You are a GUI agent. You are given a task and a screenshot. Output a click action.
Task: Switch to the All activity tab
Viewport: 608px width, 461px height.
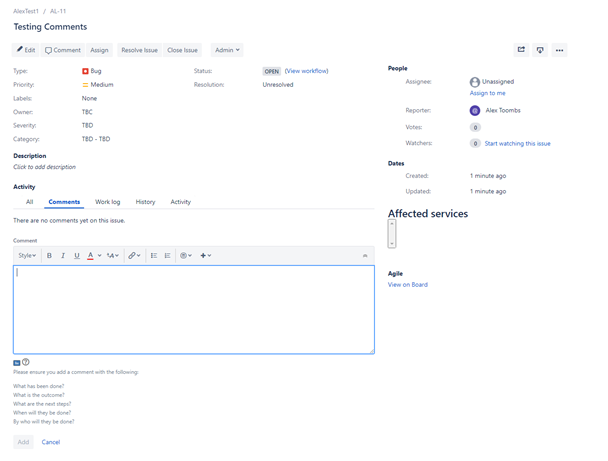click(29, 202)
